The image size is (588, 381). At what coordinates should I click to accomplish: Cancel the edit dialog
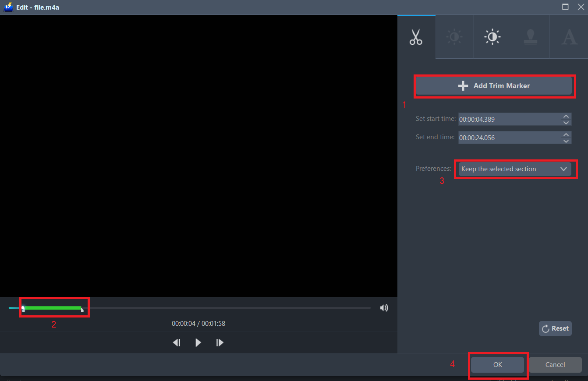555,364
